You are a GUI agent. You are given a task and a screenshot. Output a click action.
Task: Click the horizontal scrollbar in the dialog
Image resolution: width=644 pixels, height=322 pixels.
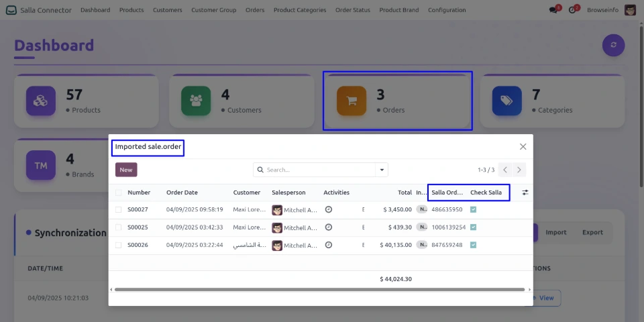tap(319, 290)
